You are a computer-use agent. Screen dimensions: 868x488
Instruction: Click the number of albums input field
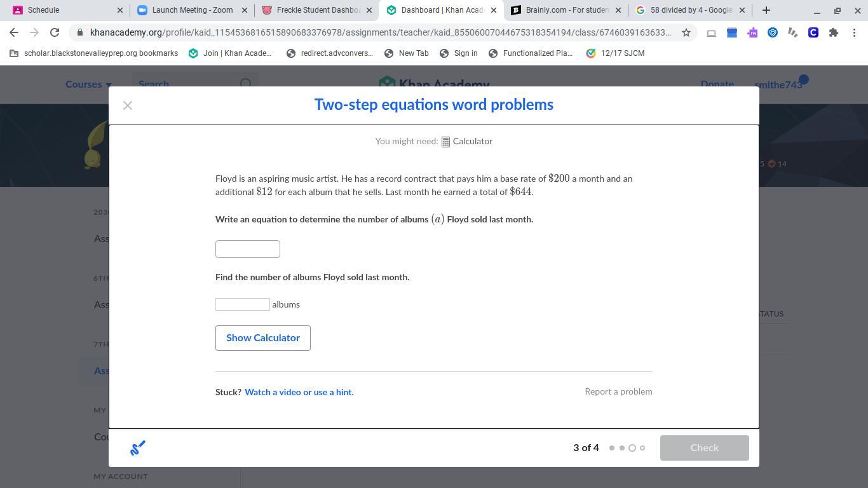click(243, 304)
